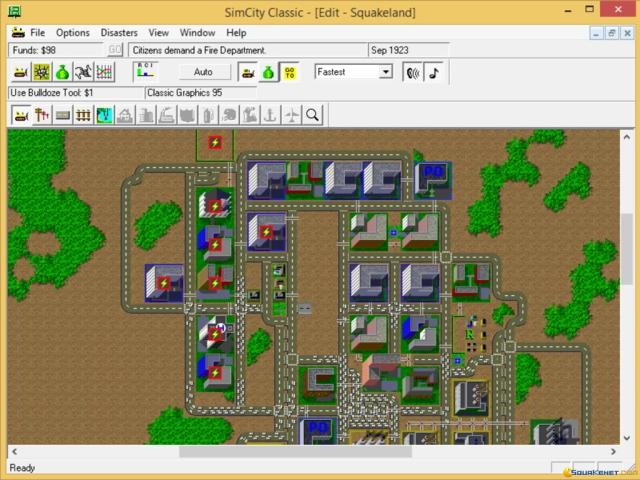Click the vertical scrollbar thumb
The width and height of the screenshot is (640, 480).
[x=627, y=249]
